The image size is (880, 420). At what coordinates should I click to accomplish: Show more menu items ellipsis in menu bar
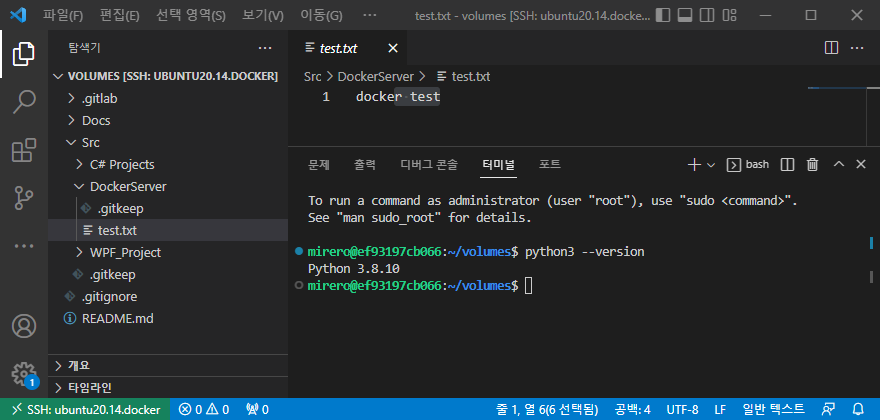pos(370,15)
